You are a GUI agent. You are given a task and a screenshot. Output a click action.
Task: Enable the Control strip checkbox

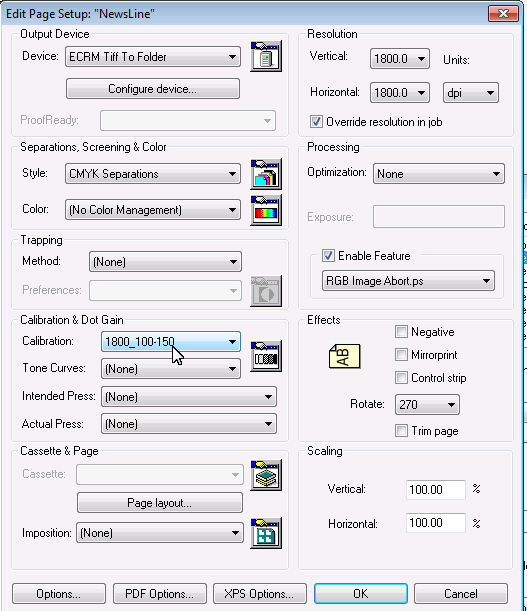click(401, 378)
